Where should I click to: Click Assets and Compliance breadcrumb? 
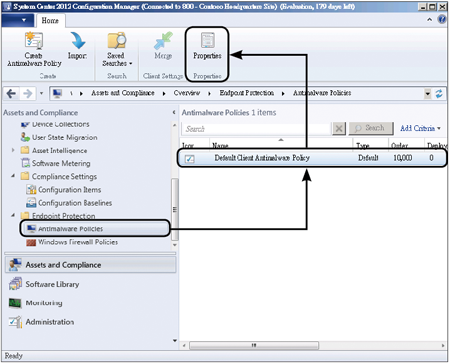(x=123, y=93)
